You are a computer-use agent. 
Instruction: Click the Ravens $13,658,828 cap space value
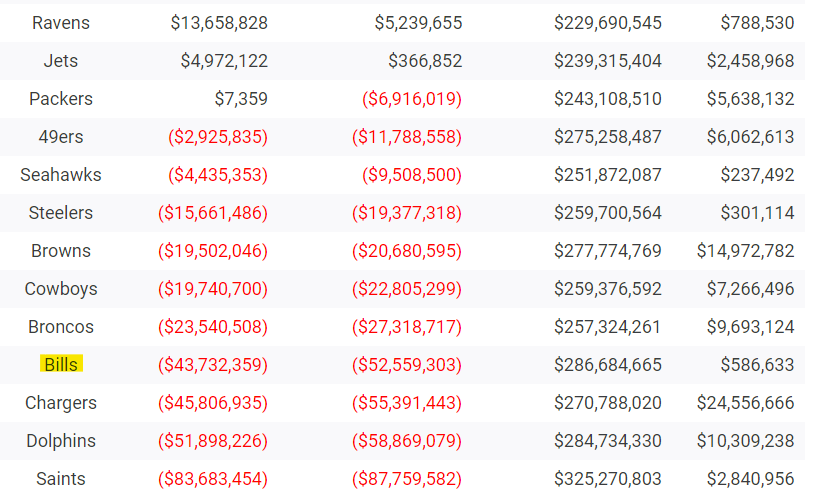pos(219,23)
